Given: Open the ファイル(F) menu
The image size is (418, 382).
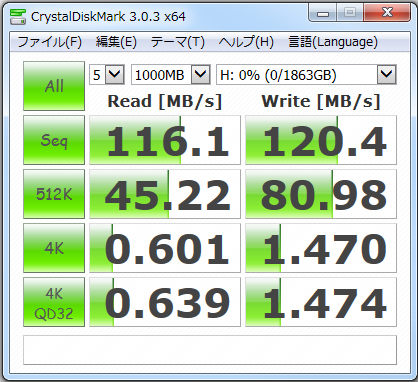Looking at the screenshot, I should click(x=49, y=42).
